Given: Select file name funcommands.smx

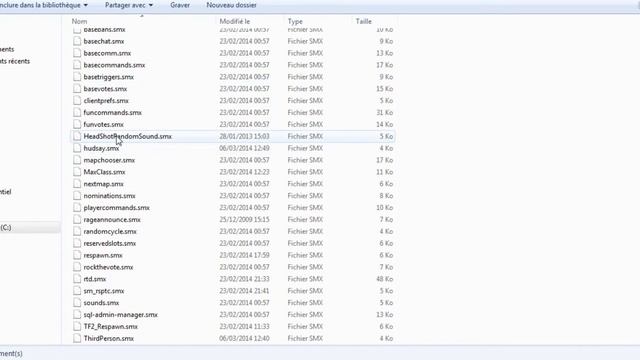Looking at the screenshot, I should pyautogui.click(x=113, y=112).
